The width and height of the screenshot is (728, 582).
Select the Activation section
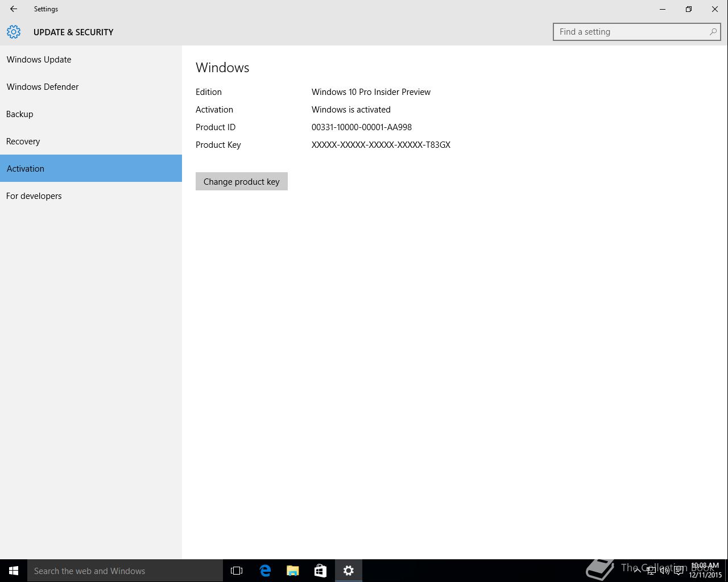point(91,168)
